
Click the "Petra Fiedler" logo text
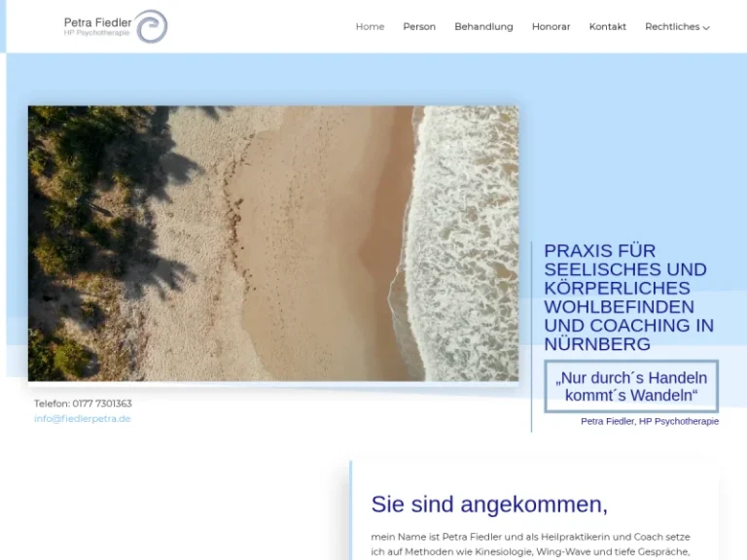coord(97,22)
